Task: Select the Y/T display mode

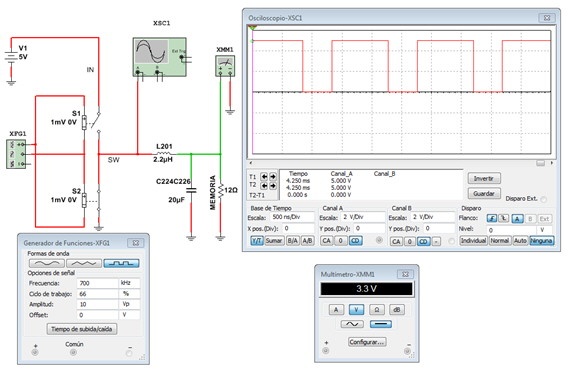Action: [x=257, y=241]
